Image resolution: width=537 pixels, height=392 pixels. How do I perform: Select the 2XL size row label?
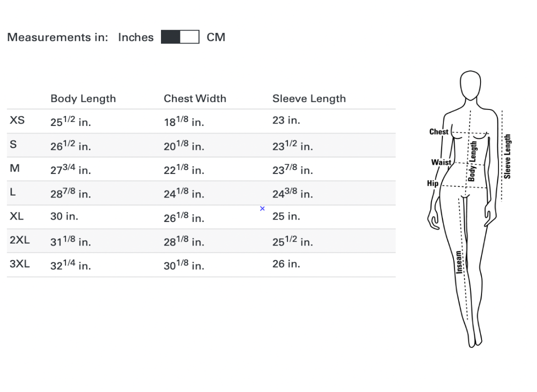pos(19,240)
